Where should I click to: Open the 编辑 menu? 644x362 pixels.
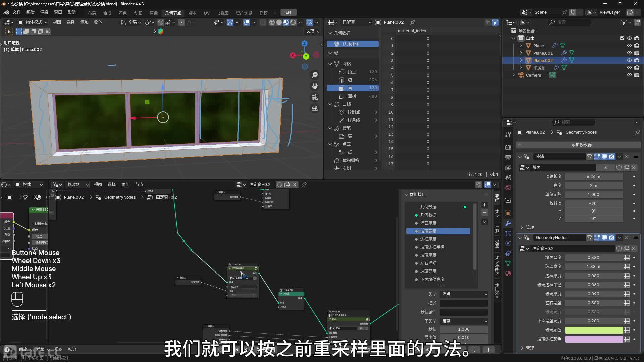pyautogui.click(x=31, y=12)
